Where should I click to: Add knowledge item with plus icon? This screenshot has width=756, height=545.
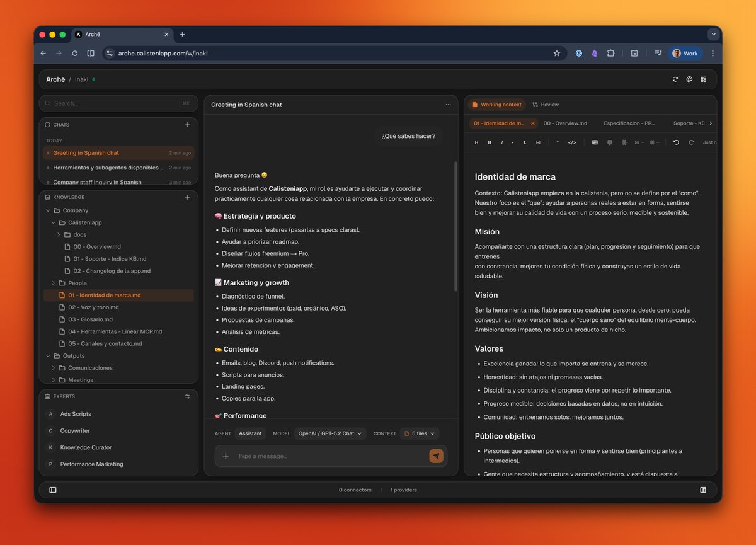coord(187,197)
